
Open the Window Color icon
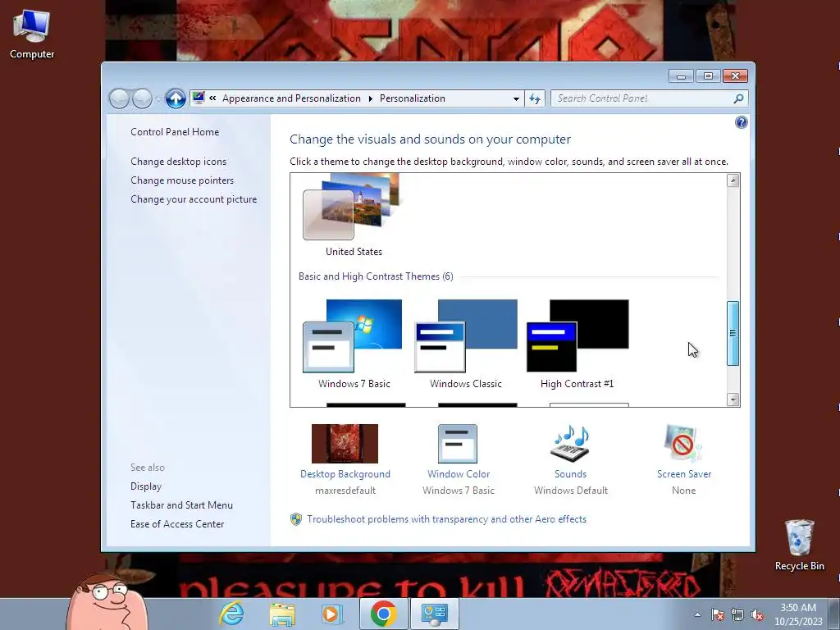458,444
